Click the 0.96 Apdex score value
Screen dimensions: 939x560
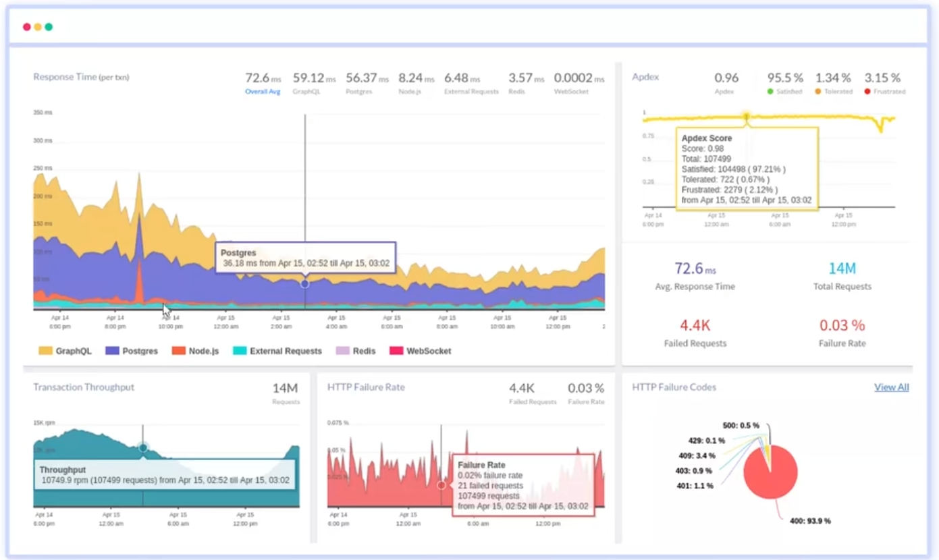(x=726, y=78)
